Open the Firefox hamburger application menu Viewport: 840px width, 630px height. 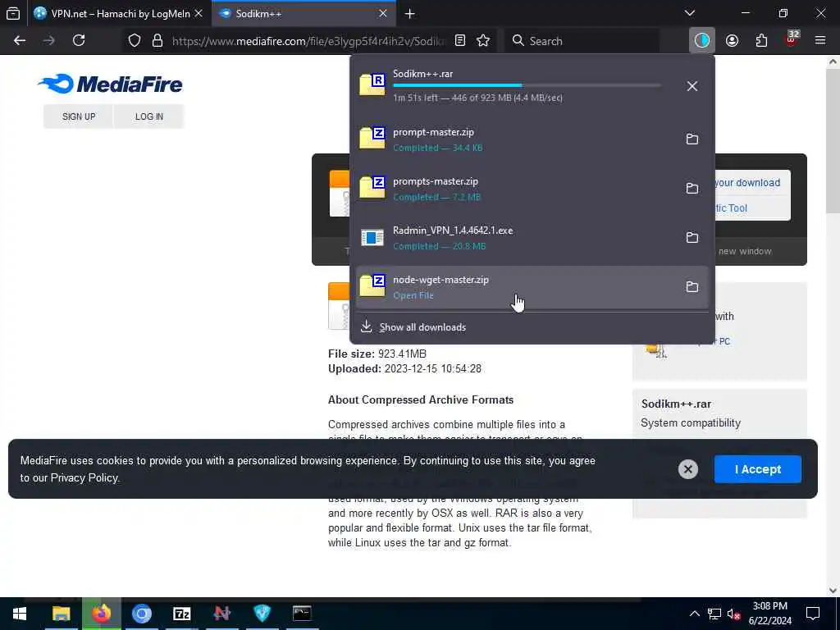[820, 41]
